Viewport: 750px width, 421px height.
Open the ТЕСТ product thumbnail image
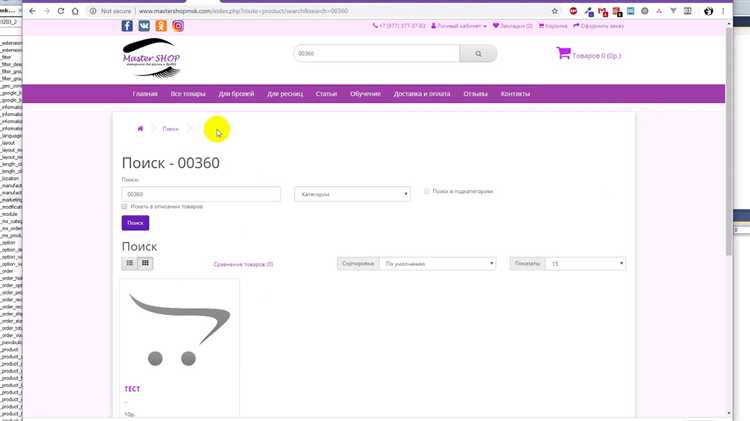click(180, 331)
